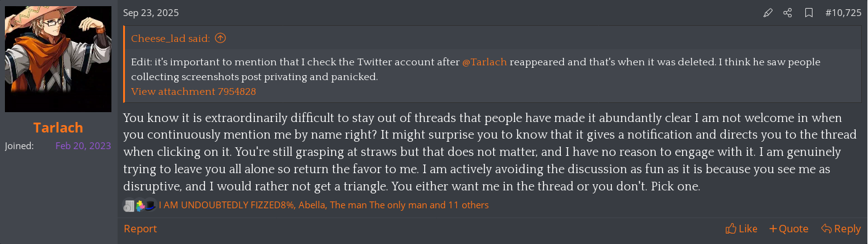Open the Sep 23, 2025 timestamp link
The image size is (868, 244).
click(x=151, y=13)
